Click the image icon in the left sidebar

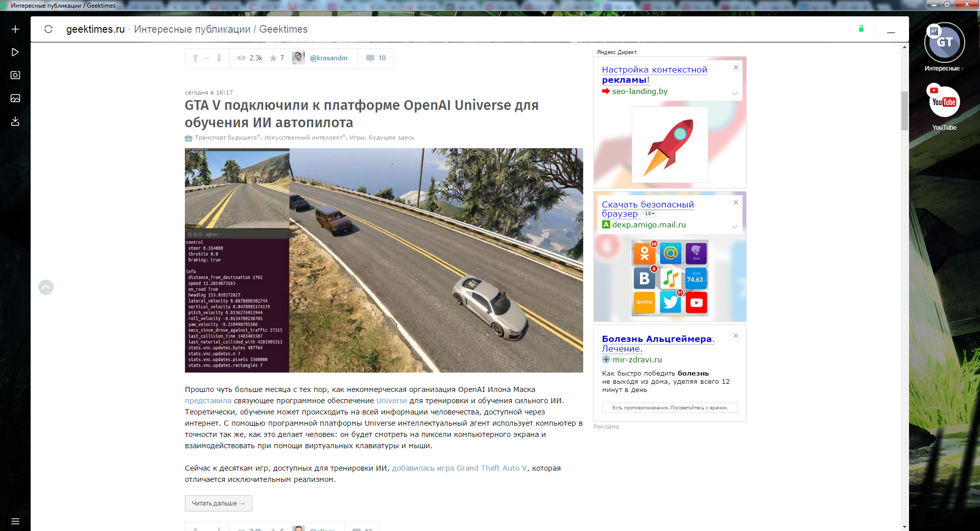click(x=15, y=98)
